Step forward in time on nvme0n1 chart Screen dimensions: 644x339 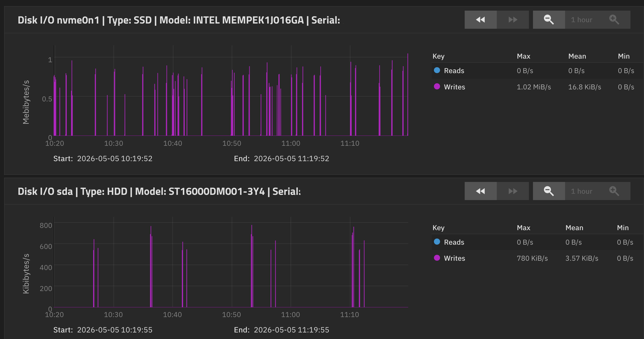513,19
